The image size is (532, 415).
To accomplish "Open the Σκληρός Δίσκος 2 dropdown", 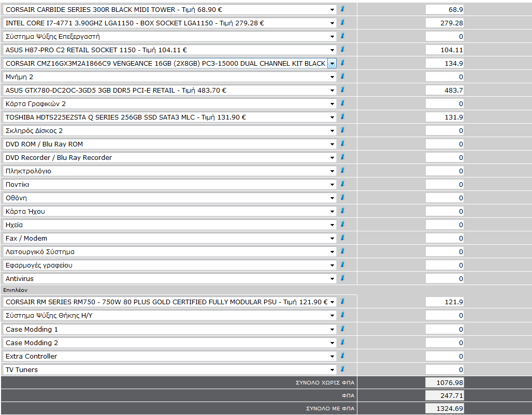I will pos(169,130).
